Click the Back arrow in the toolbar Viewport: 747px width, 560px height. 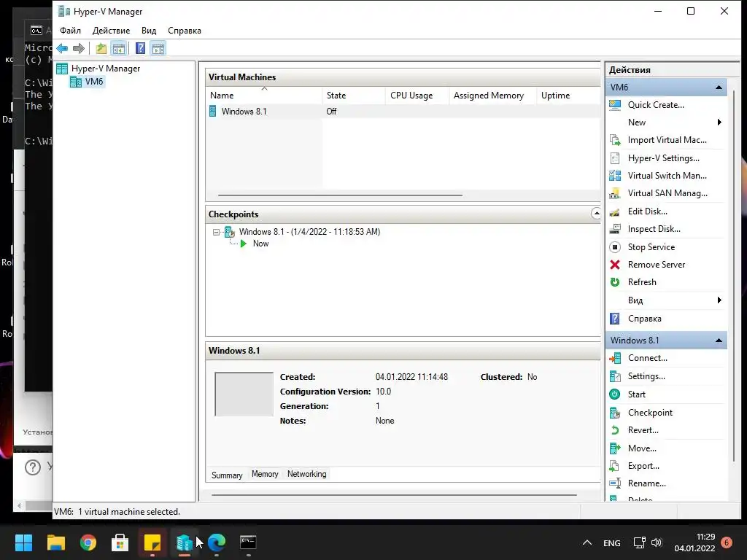point(62,48)
